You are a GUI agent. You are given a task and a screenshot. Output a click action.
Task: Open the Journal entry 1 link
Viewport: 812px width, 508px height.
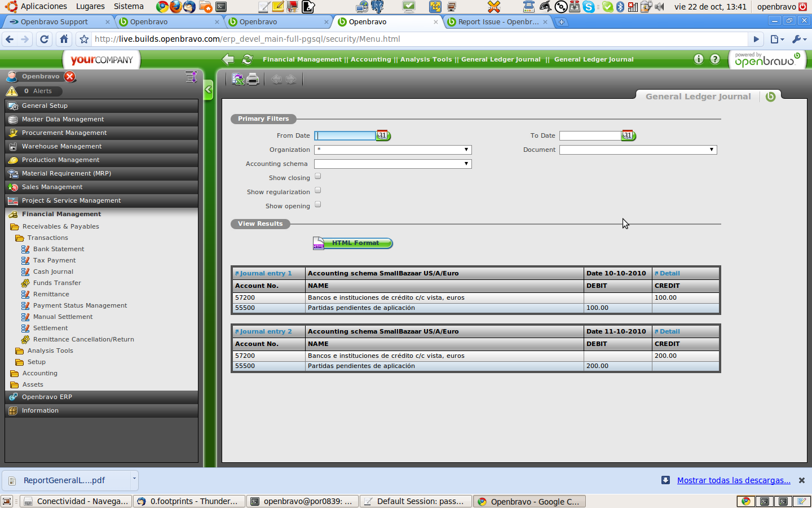[266, 273]
